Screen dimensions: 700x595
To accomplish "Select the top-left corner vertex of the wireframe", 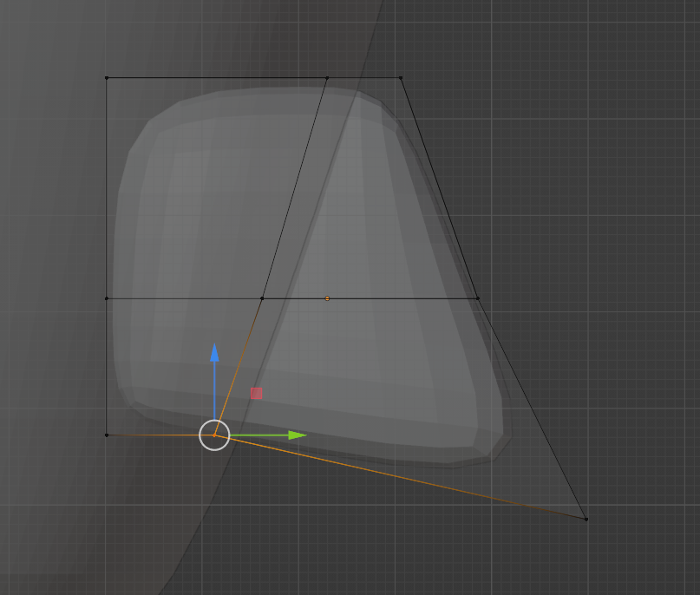I will tap(107, 78).
